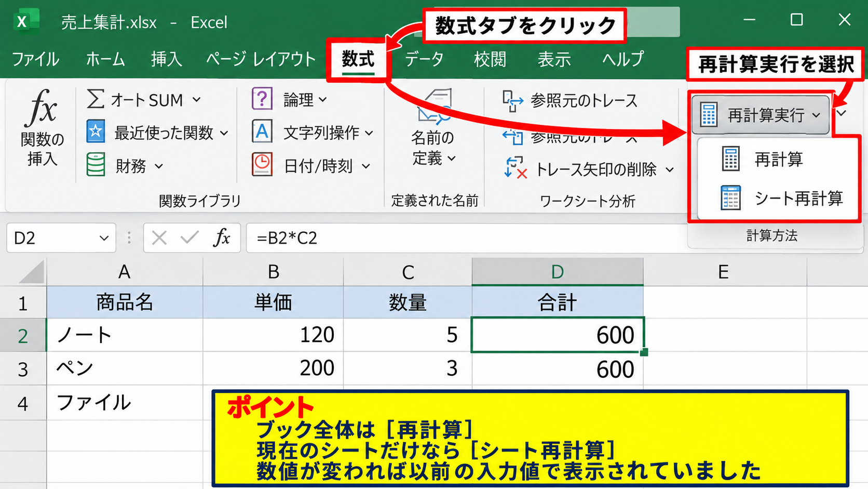Viewport: 868px width, 489px height.
Task: Select row 3 header
Action: click(23, 369)
